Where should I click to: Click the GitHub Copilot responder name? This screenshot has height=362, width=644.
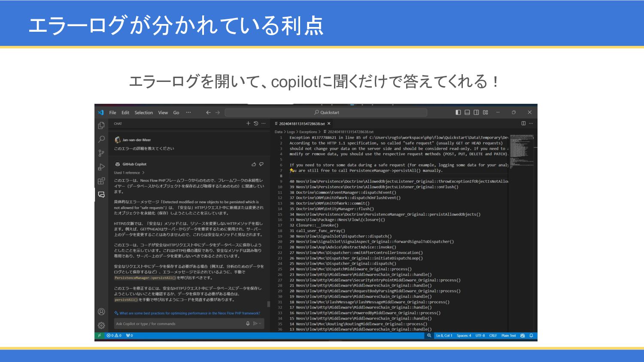click(134, 164)
